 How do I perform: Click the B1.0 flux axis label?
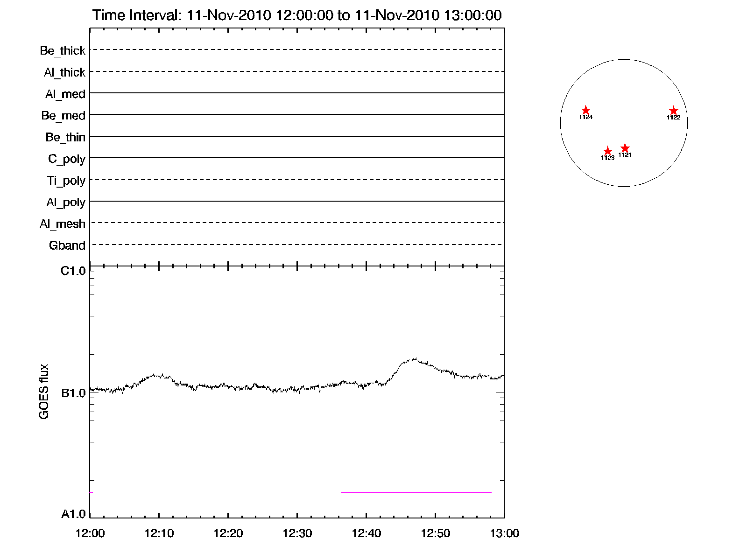point(73,393)
